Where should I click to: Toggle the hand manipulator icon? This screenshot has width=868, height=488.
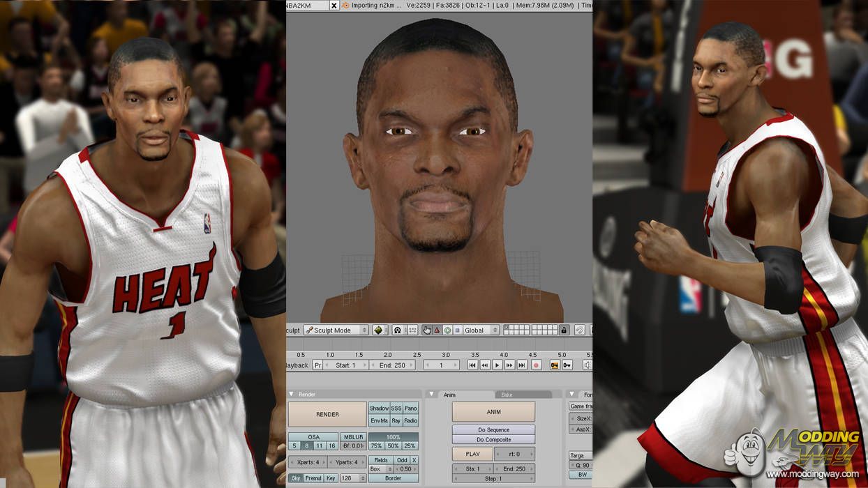point(426,330)
